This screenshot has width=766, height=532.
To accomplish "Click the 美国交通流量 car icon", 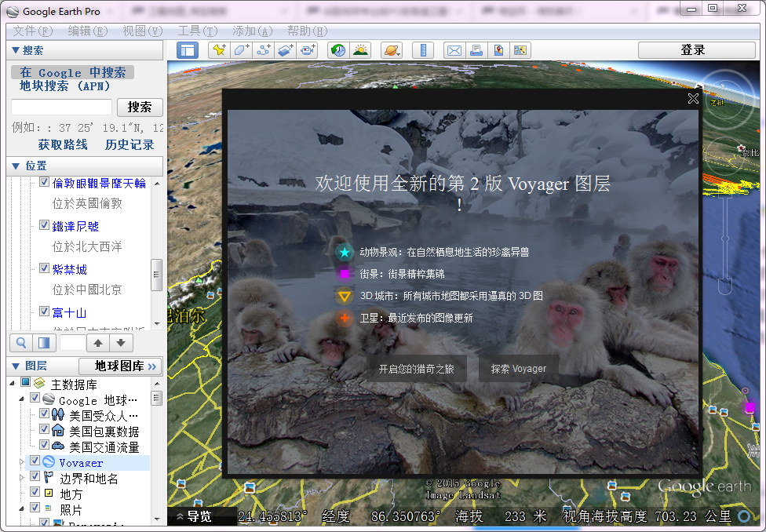I will click(57, 446).
